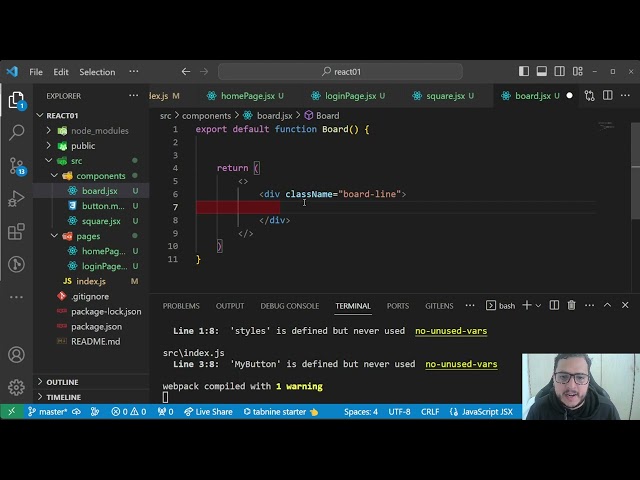Show errors and warnings count

pos(129,412)
